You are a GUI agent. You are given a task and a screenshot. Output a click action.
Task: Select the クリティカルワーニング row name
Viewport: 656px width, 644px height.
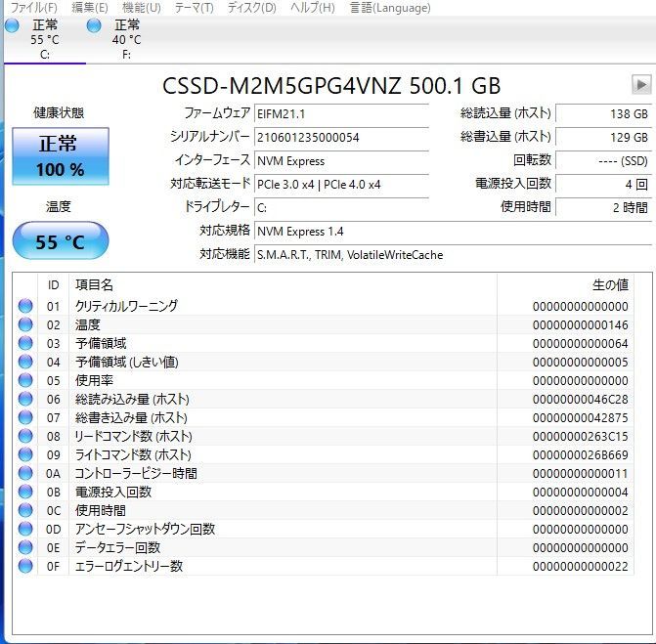[126, 306]
